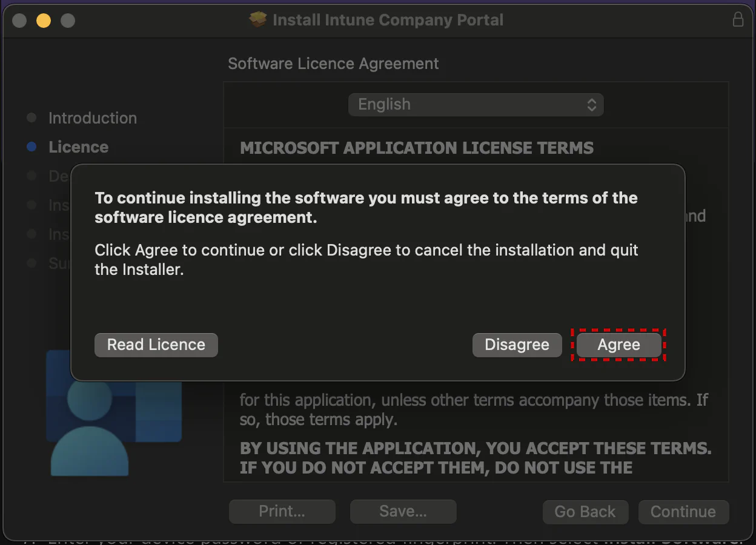Open the Read Licence button

coord(156,345)
